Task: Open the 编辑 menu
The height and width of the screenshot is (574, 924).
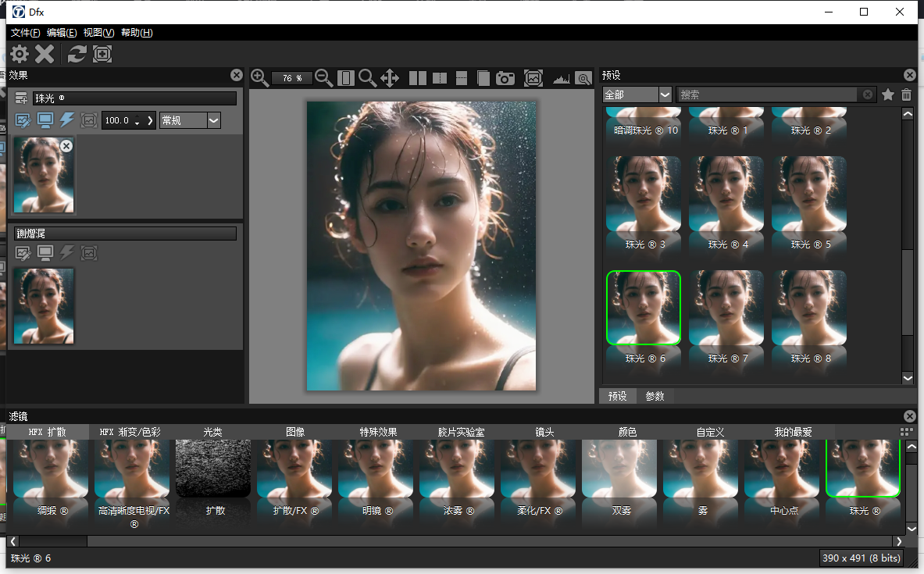Action: point(62,33)
